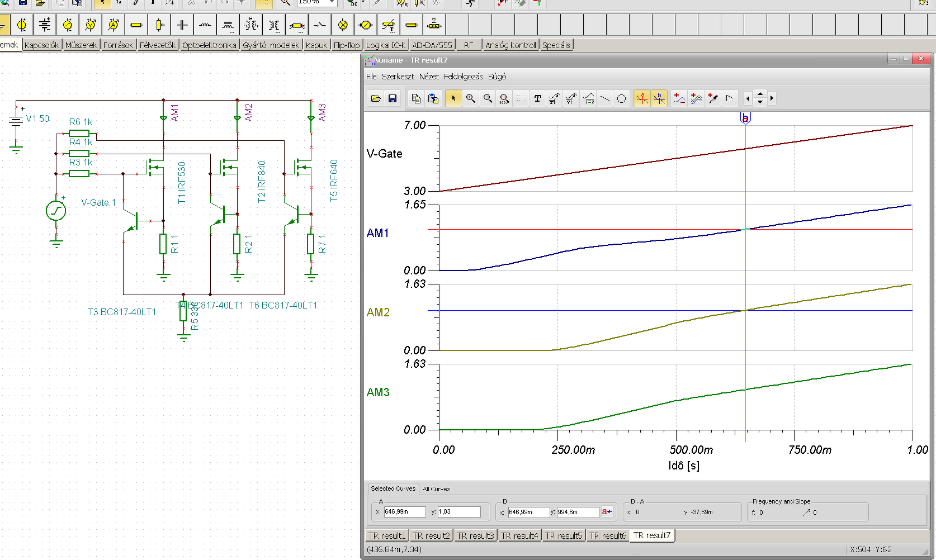Select the draw circle tool
The height and width of the screenshot is (560, 936).
(621, 98)
